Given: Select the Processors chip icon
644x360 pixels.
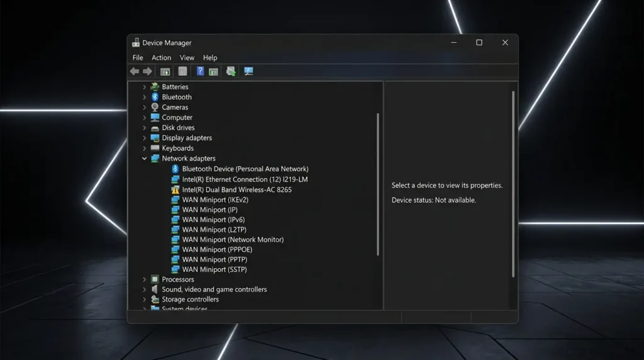Looking at the screenshot, I should pyautogui.click(x=155, y=279).
